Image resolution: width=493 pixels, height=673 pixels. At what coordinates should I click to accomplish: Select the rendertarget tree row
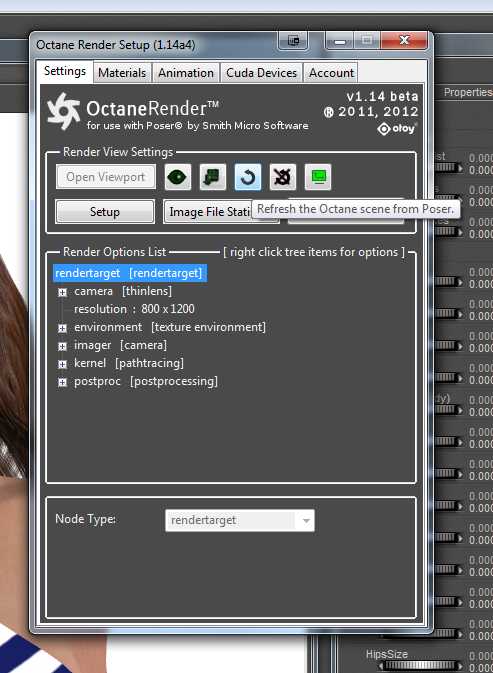click(130, 273)
